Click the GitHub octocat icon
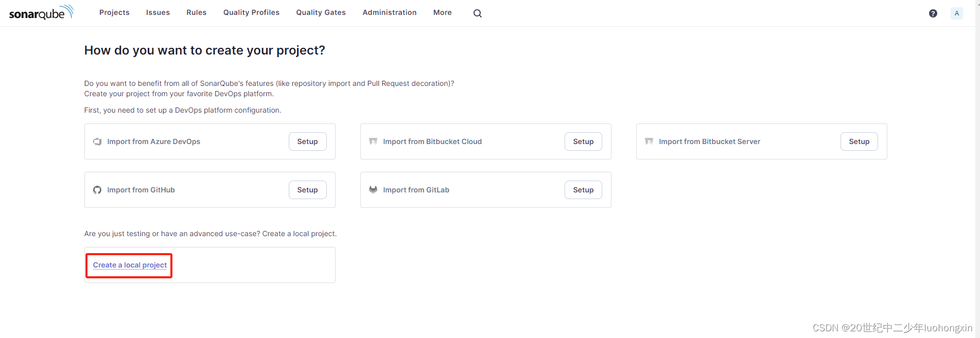 pos(97,190)
